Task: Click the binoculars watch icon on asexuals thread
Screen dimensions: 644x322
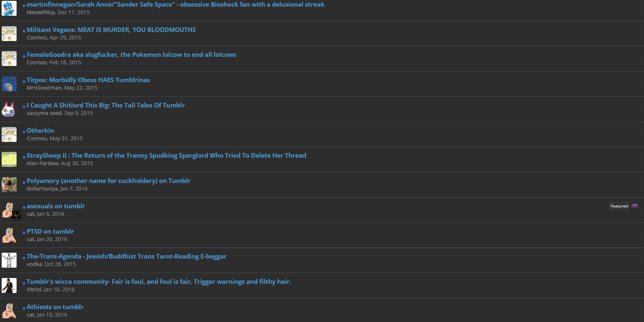Action: (635, 206)
